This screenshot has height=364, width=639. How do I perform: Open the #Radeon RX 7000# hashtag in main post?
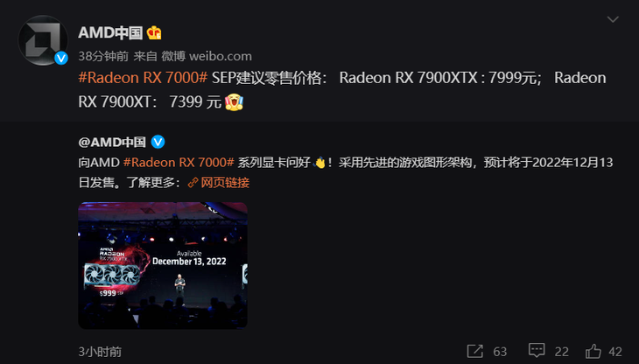coord(143,77)
